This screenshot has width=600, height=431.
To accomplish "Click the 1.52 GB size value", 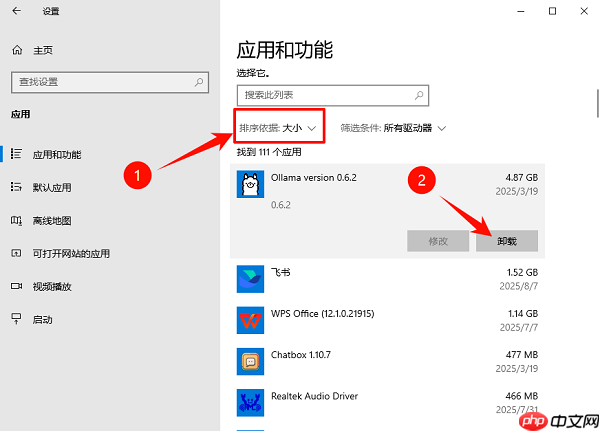I will 522,273.
